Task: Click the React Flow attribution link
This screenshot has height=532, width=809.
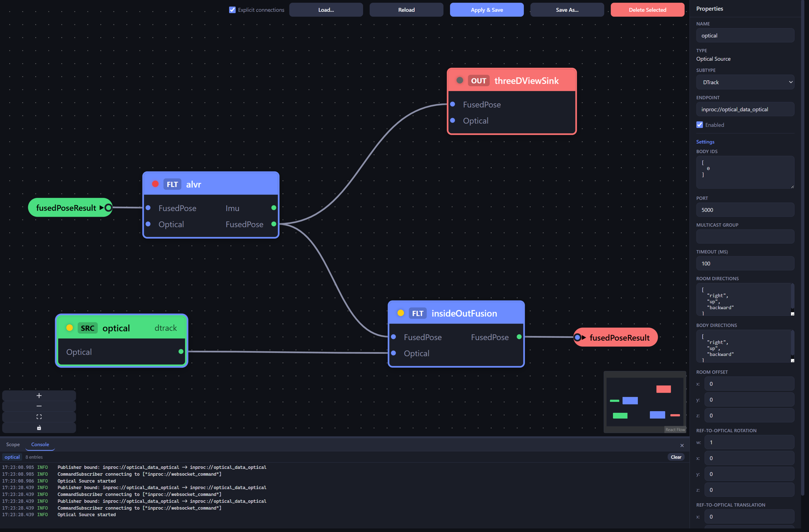Action: click(x=675, y=430)
